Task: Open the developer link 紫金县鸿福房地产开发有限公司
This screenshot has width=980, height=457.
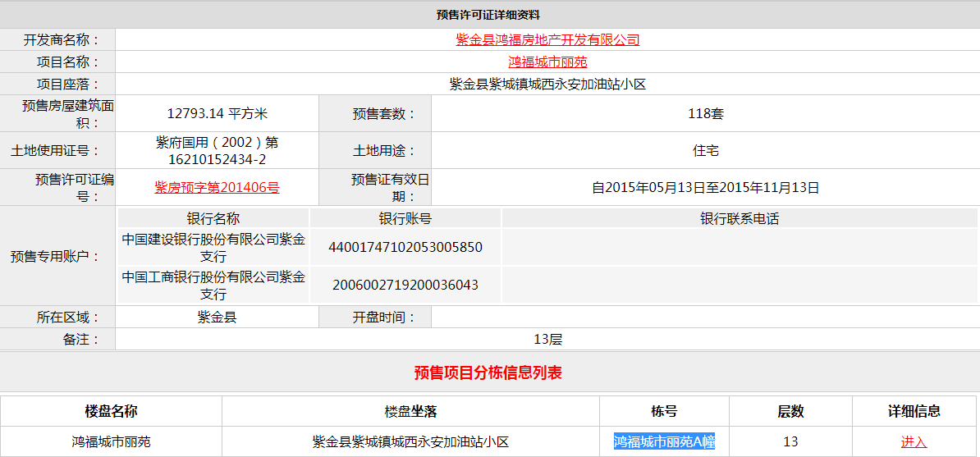Action: click(547, 39)
